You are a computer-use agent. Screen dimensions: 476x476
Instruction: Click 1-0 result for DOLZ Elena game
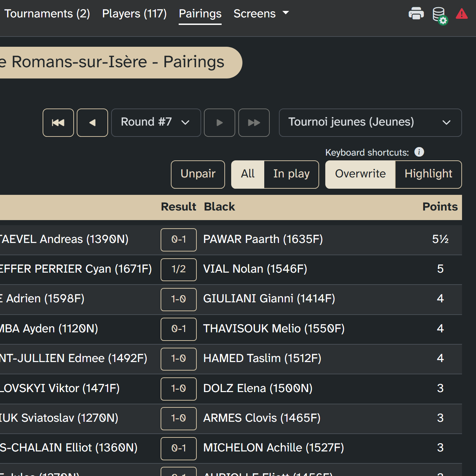pyautogui.click(x=179, y=389)
